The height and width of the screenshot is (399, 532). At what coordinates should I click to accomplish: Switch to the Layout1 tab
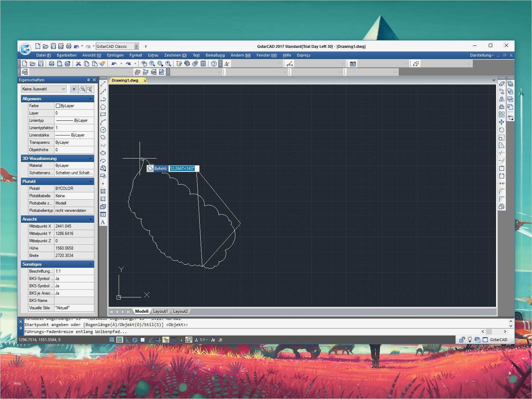coord(161,311)
